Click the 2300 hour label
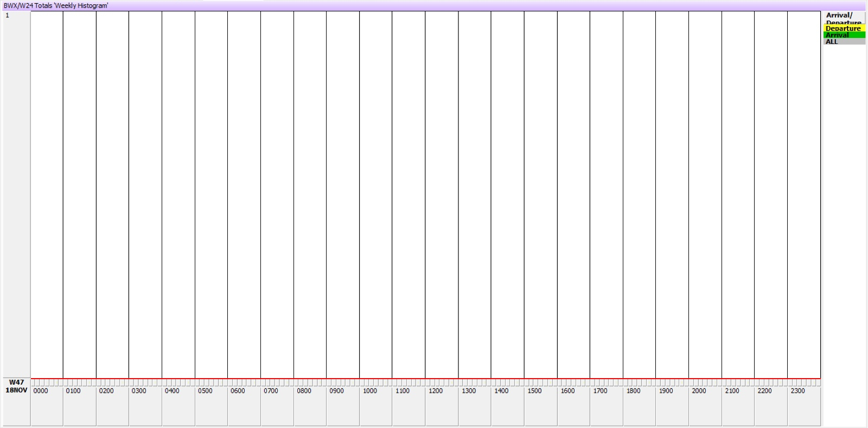Screen dimensions: 868x428 click(798, 391)
